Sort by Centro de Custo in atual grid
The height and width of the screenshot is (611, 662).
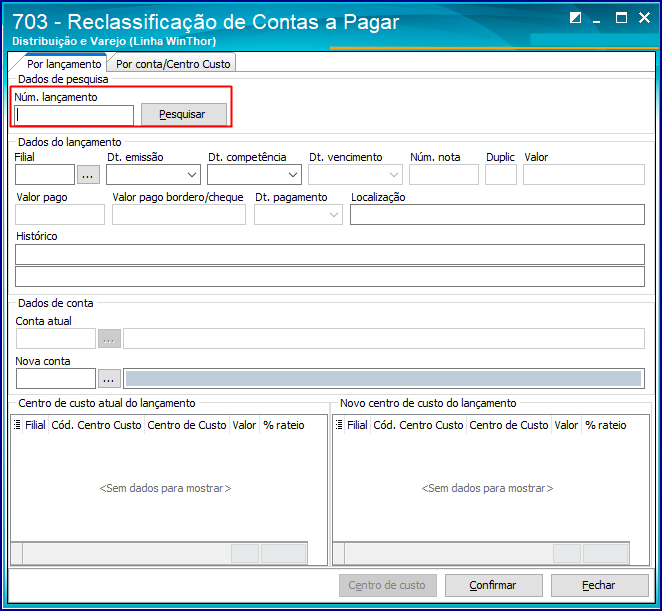(x=187, y=425)
